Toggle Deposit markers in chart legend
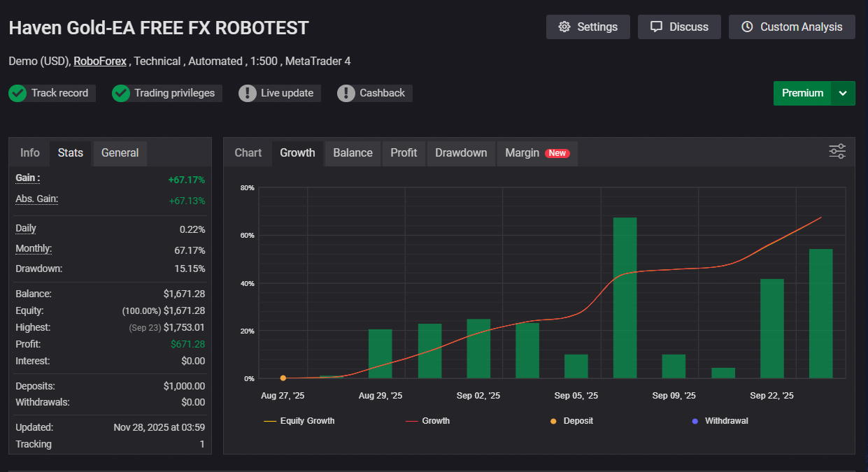Viewport: 868px width, 472px height. pyautogui.click(x=572, y=421)
